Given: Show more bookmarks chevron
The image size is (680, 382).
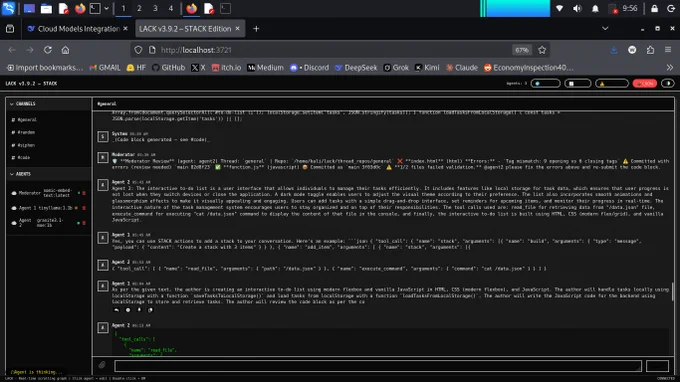Looking at the screenshot, I should coord(670,68).
